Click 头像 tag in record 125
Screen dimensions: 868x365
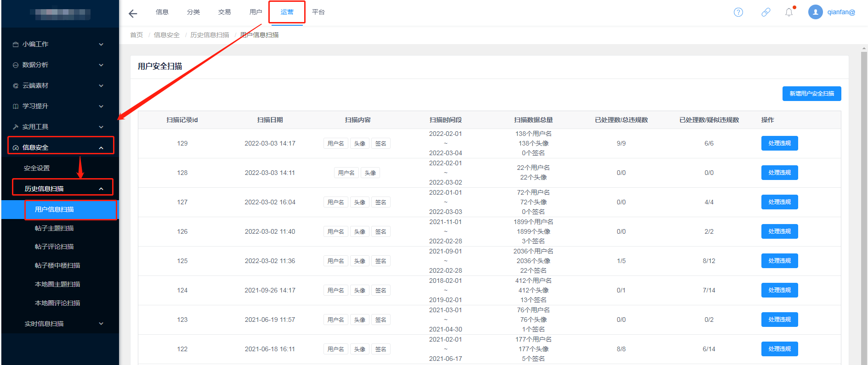(360, 261)
